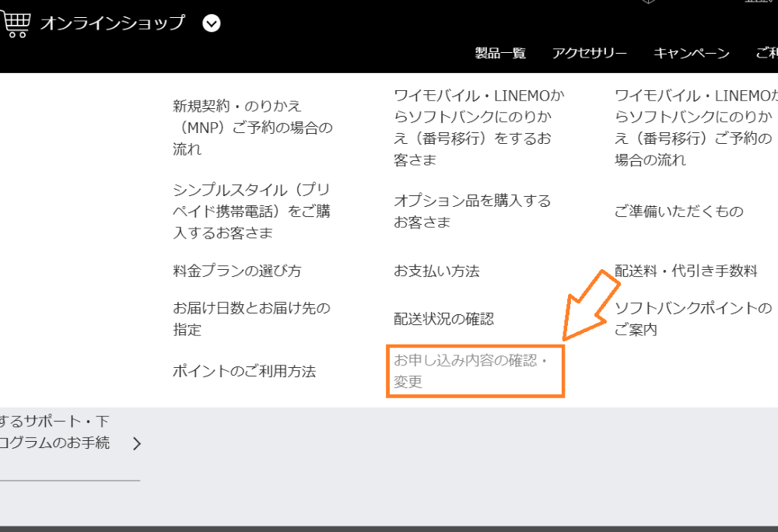Open ソフトバンクポイントのご案内 link
Screen dimensions: 778x532
(x=693, y=318)
